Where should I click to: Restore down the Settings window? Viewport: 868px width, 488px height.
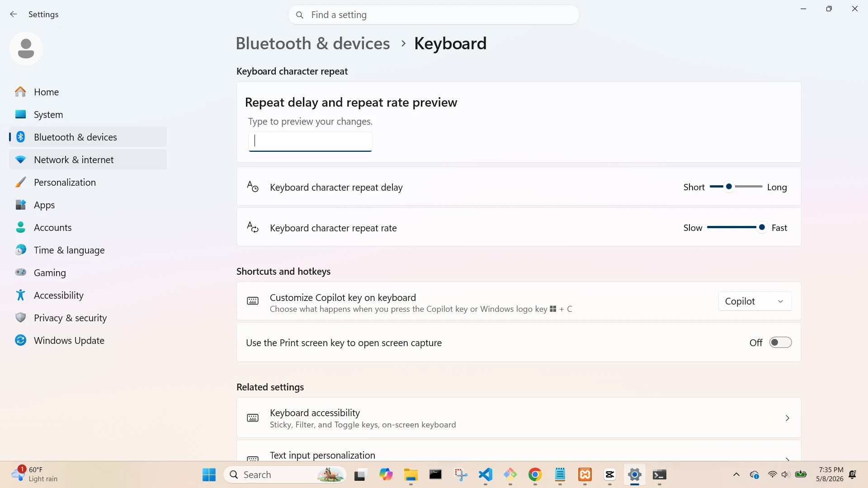point(829,9)
